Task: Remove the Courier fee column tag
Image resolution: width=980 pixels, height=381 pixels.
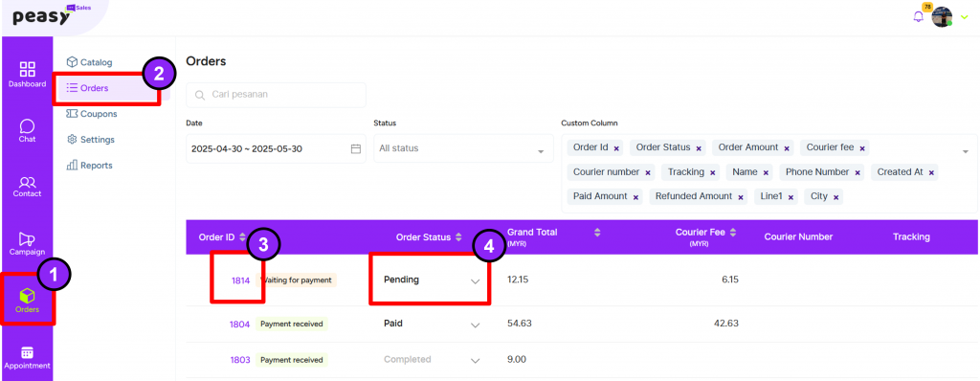Action: (x=862, y=148)
